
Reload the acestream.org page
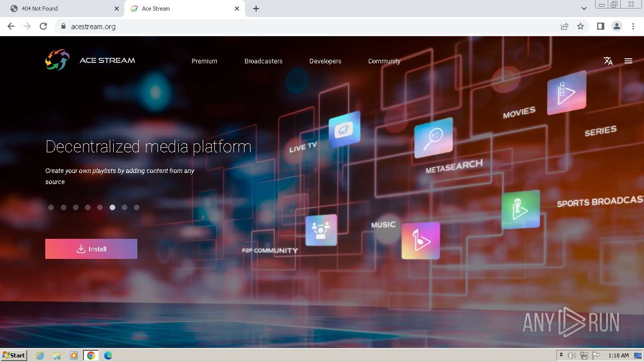[43, 26]
